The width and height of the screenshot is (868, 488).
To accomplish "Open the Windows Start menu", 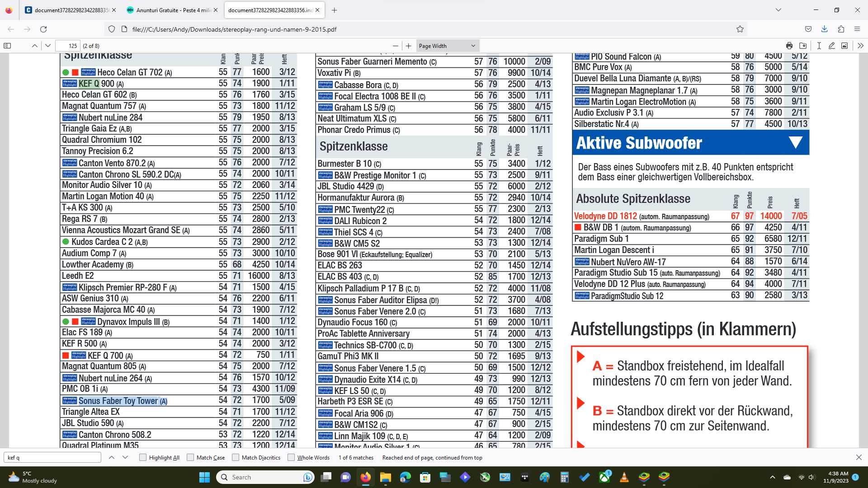I will point(204,477).
